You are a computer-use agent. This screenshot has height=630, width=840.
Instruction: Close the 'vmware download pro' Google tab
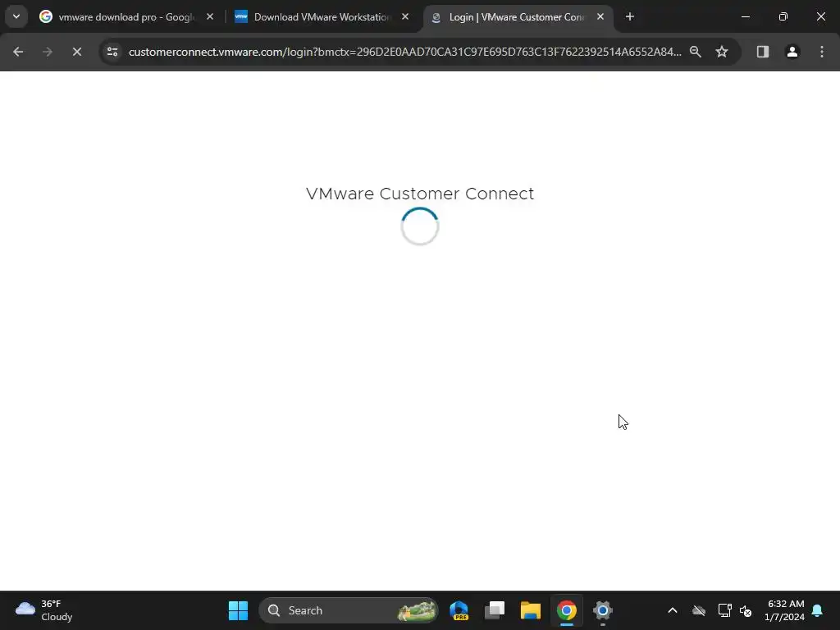click(x=210, y=16)
